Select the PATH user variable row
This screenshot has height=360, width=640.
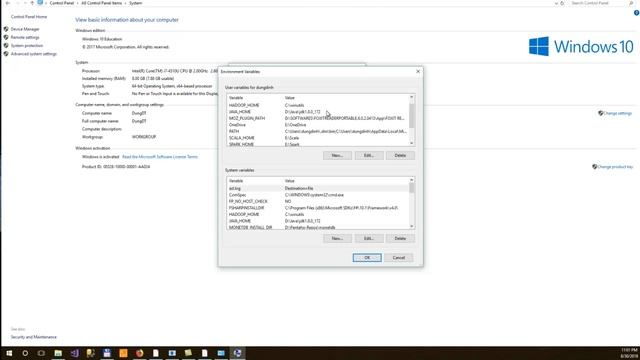point(318,131)
